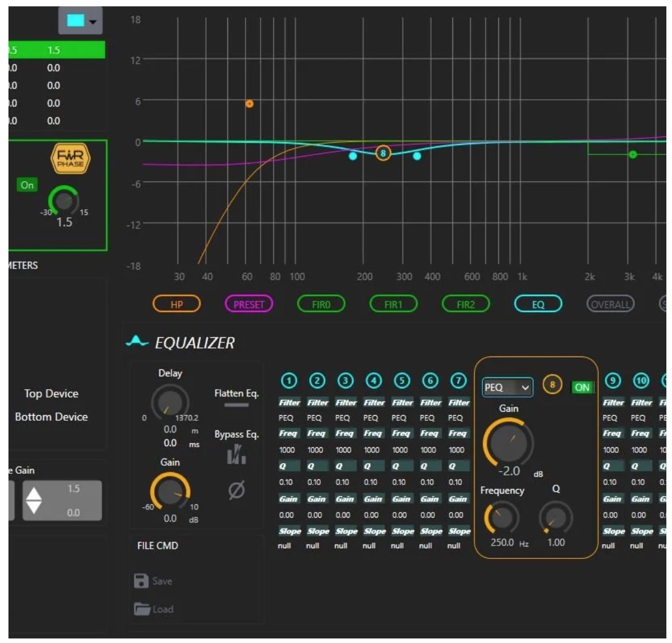The width and height of the screenshot is (672, 643).
Task: Open the cyan color dropdown
Action: [81, 21]
